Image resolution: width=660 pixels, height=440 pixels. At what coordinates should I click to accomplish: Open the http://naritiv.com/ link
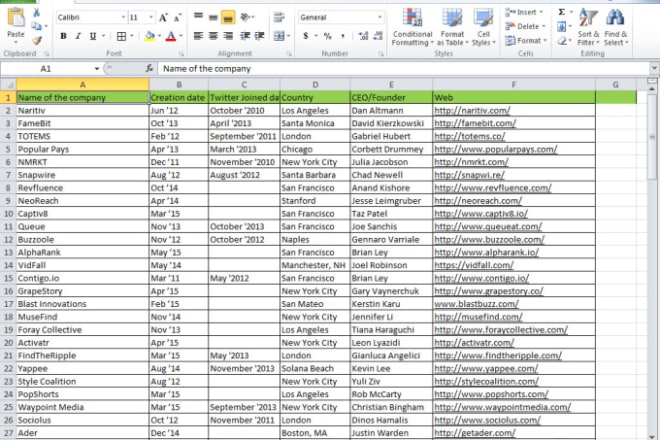472,111
